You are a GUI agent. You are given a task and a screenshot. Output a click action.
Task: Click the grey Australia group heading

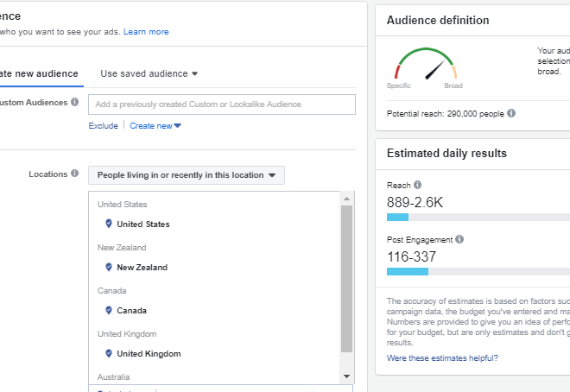pos(113,377)
